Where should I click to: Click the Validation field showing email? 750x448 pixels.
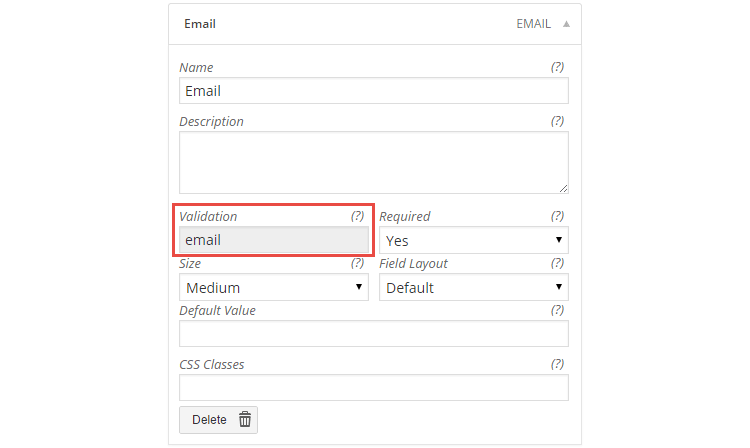pyautogui.click(x=274, y=240)
